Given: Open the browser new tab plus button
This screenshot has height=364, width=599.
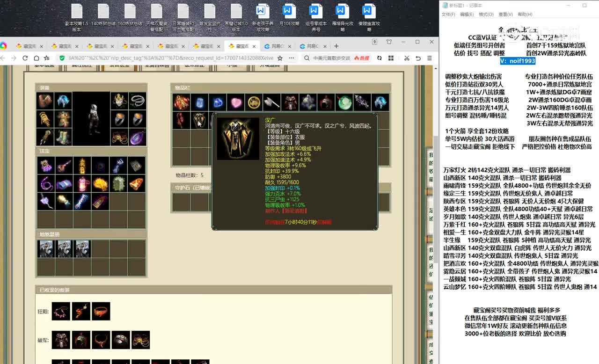Looking at the screenshot, I should (336, 46).
